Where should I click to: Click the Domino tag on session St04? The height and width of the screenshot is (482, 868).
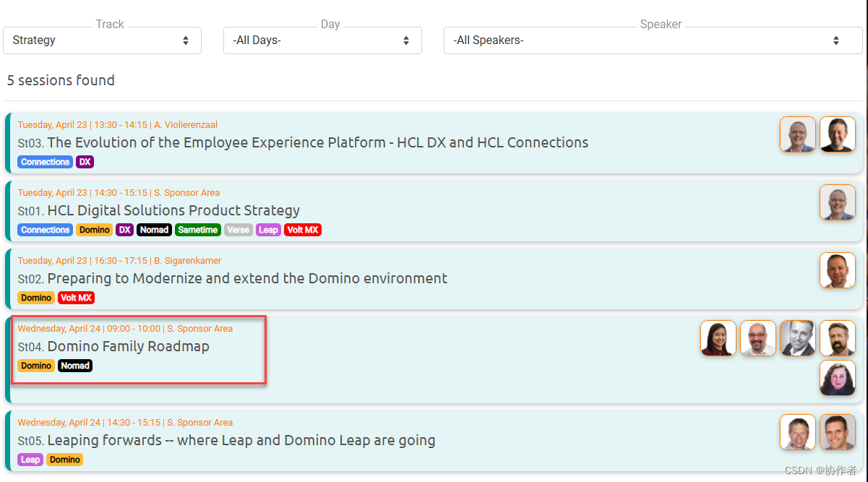(x=36, y=366)
